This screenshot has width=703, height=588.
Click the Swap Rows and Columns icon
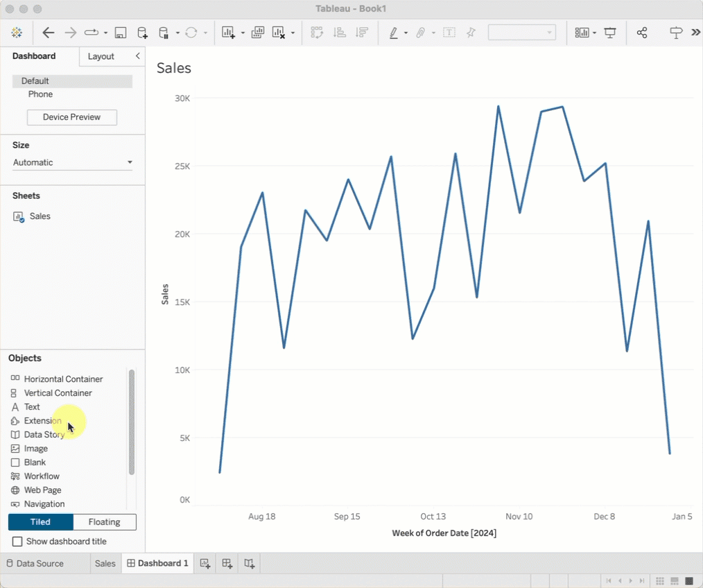pyautogui.click(x=317, y=33)
